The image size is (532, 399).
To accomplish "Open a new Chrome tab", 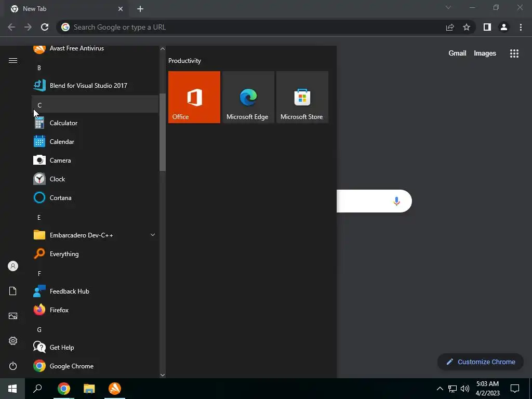I will (140, 9).
